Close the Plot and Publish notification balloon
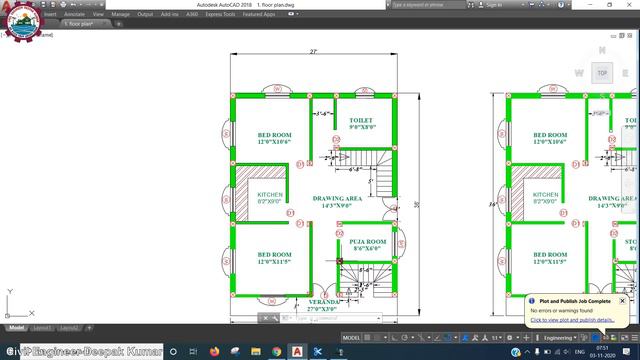The width and height of the screenshot is (640, 360). (622, 301)
